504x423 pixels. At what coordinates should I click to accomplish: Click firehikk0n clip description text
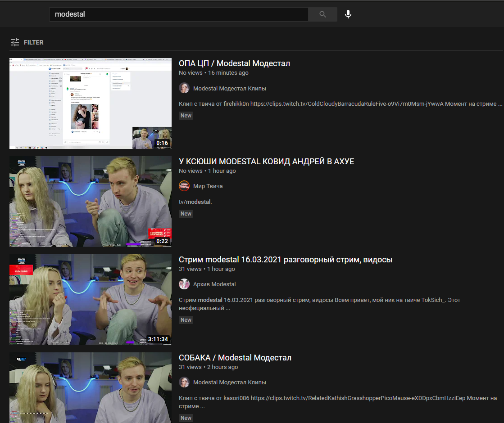click(x=341, y=104)
